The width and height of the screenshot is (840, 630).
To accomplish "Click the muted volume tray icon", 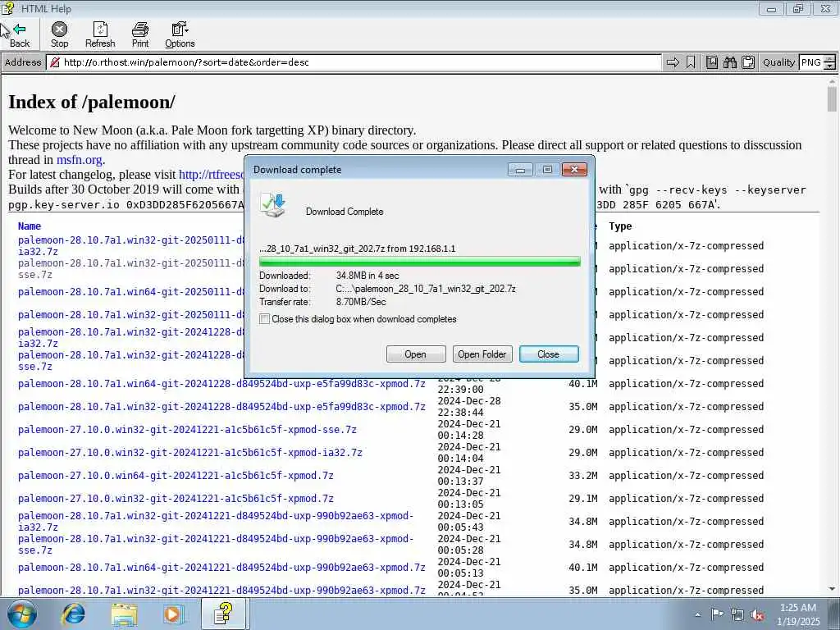I will (757, 614).
